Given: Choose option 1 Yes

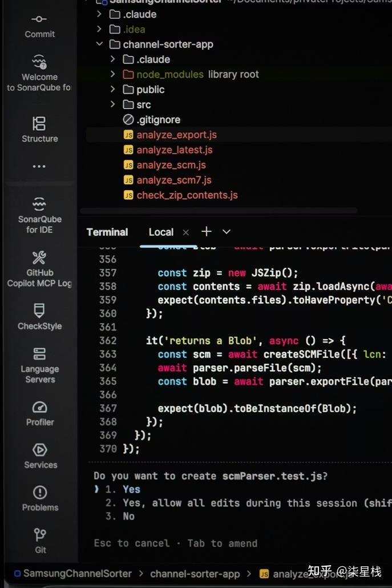Looking at the screenshot, I should [x=123, y=489].
